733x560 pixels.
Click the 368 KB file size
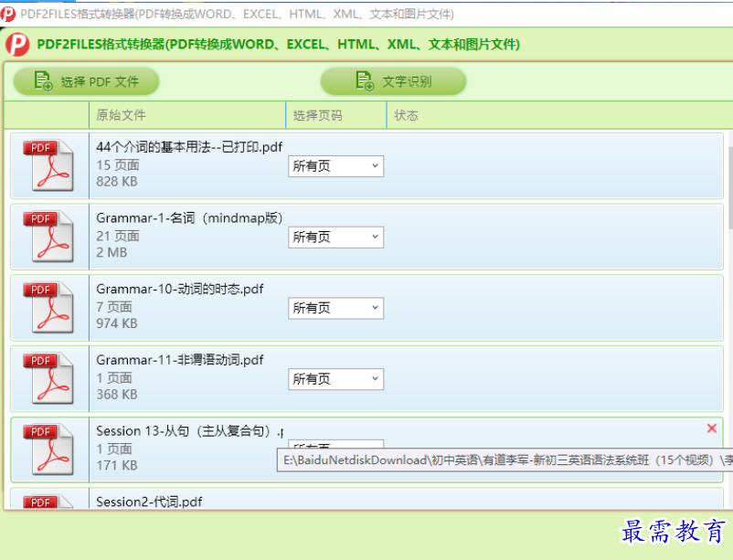(x=117, y=395)
